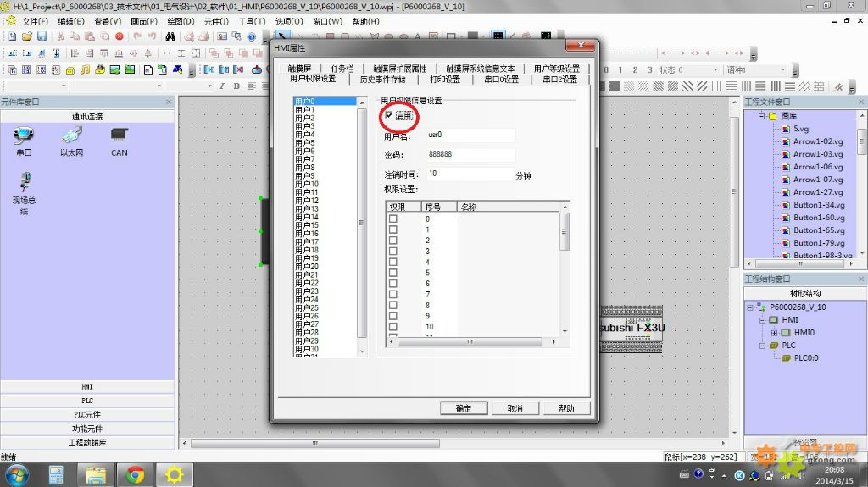Open File Explorer from the taskbar
Viewport: 868px width, 487px height.
95,475
